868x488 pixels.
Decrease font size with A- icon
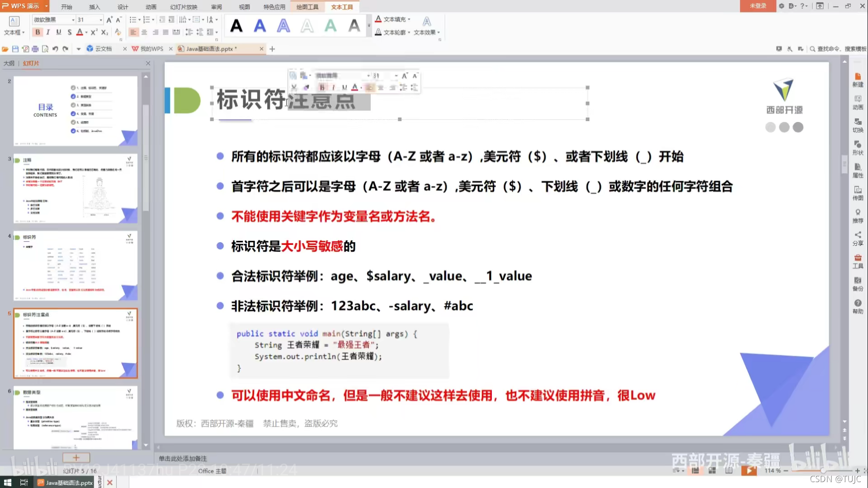point(118,20)
